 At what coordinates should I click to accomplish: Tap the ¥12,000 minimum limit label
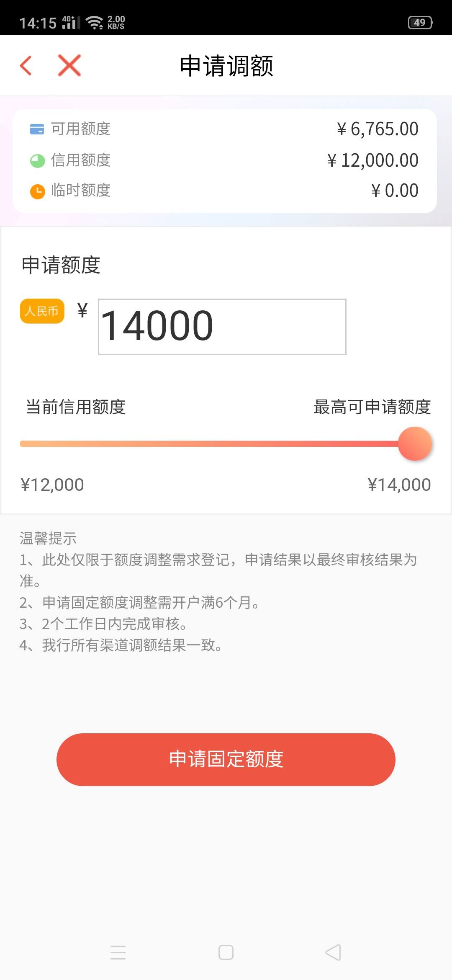tap(52, 485)
